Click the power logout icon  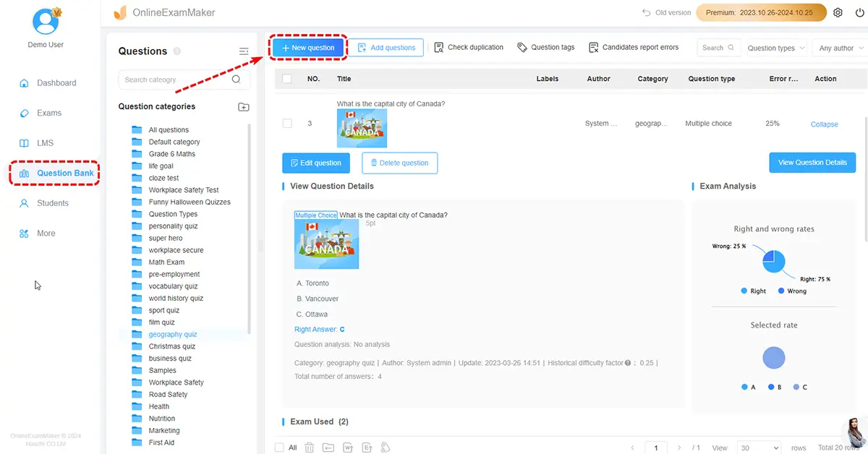tap(858, 13)
